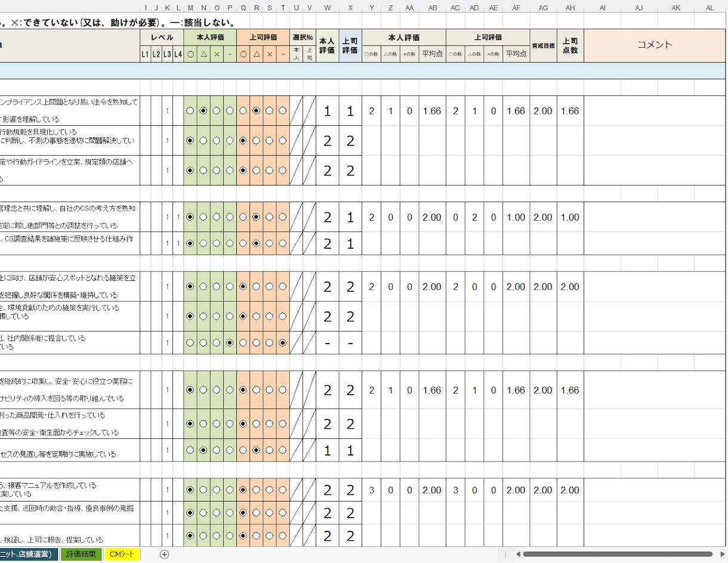Click the horizontal scrollbar thumb

pyautogui.click(x=617, y=554)
